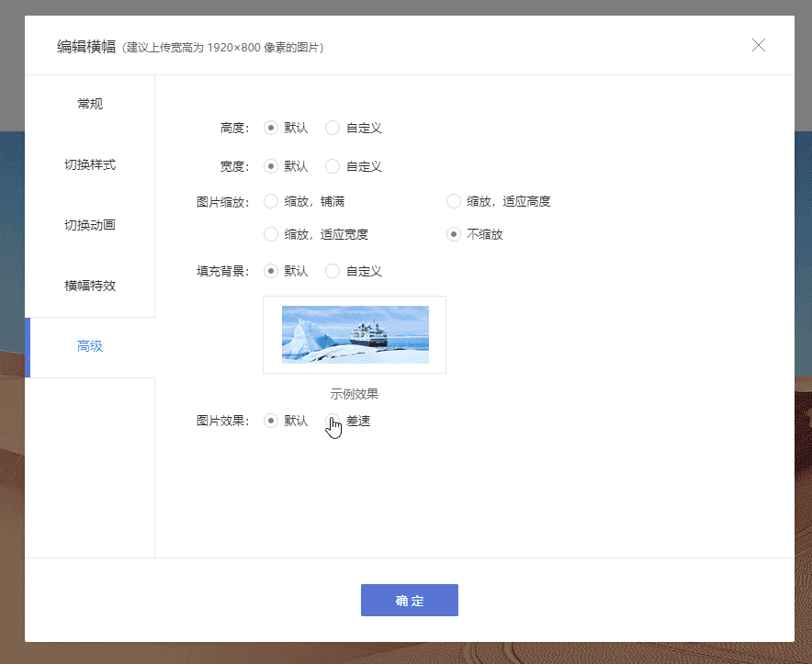The height and width of the screenshot is (664, 812).
Task: Enable 差速 image effect
Action: [x=333, y=421]
